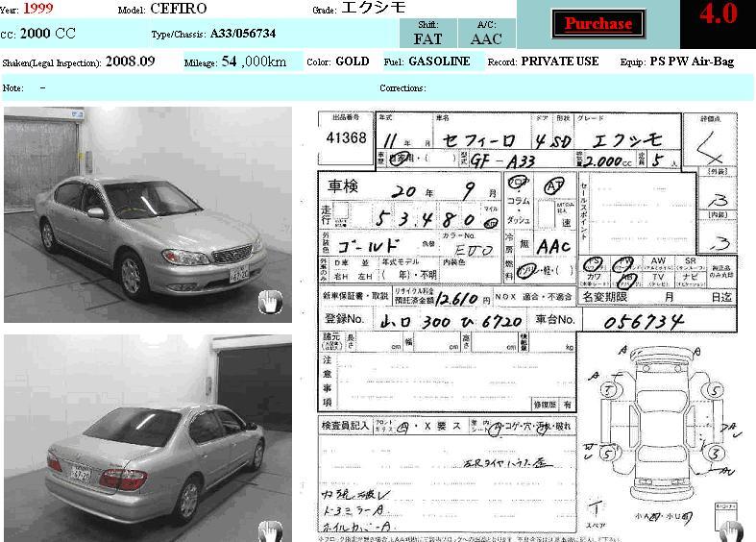Select the fuel value GASOLINE
756x542 pixels.
pos(439,62)
